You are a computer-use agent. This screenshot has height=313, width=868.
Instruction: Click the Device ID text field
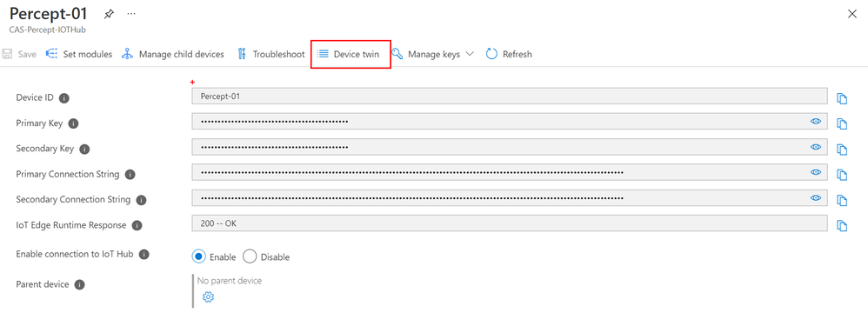pos(510,96)
